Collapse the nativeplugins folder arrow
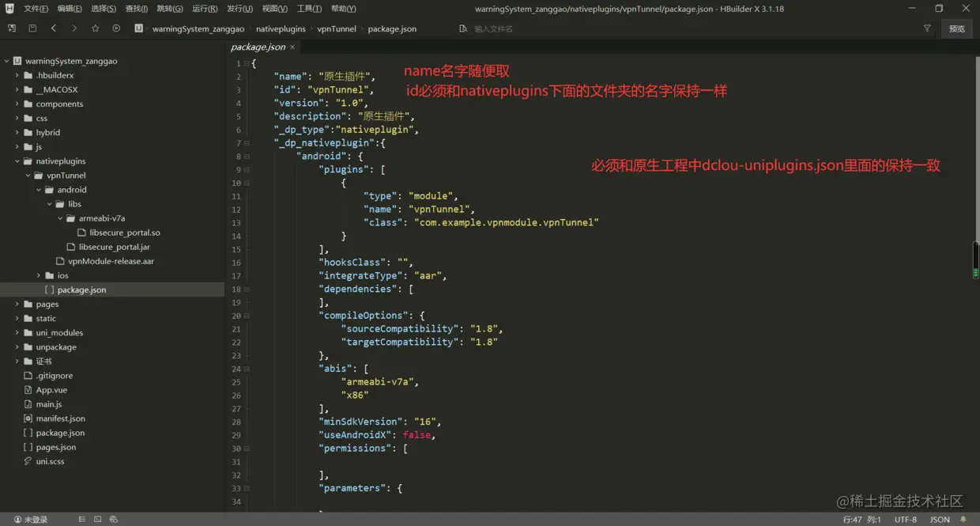 [17, 161]
